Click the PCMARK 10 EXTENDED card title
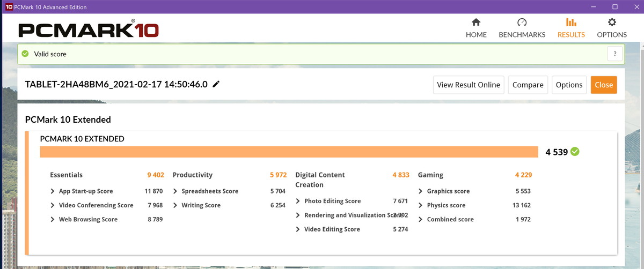This screenshot has height=269, width=644. click(x=82, y=139)
